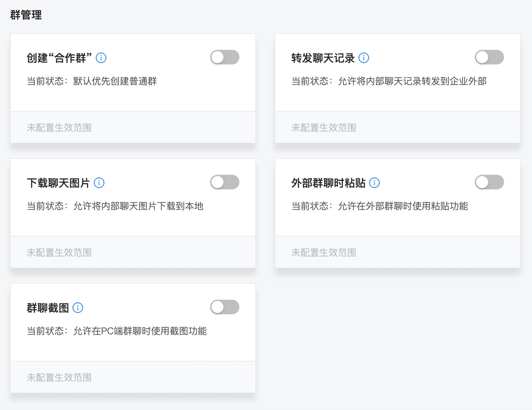Screen dimensions: 532x410
Task: Click status text 允许在PC端群聊时使用截图功能
Action: (x=140, y=331)
